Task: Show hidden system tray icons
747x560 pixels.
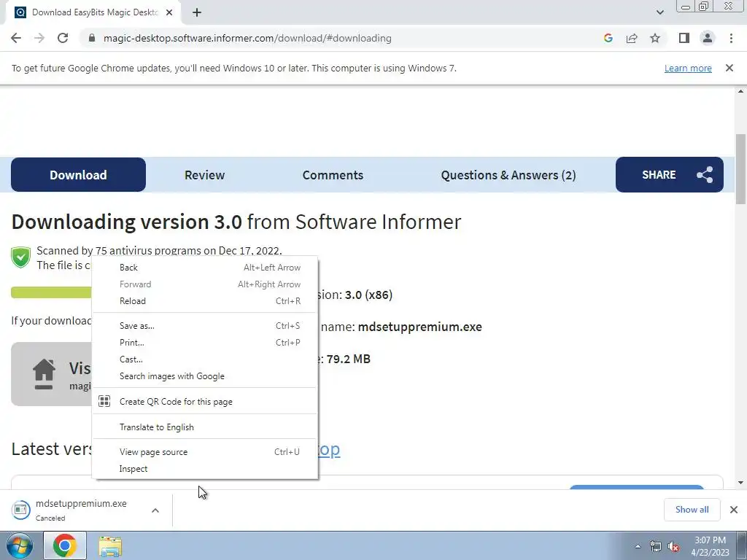Action: tap(638, 546)
